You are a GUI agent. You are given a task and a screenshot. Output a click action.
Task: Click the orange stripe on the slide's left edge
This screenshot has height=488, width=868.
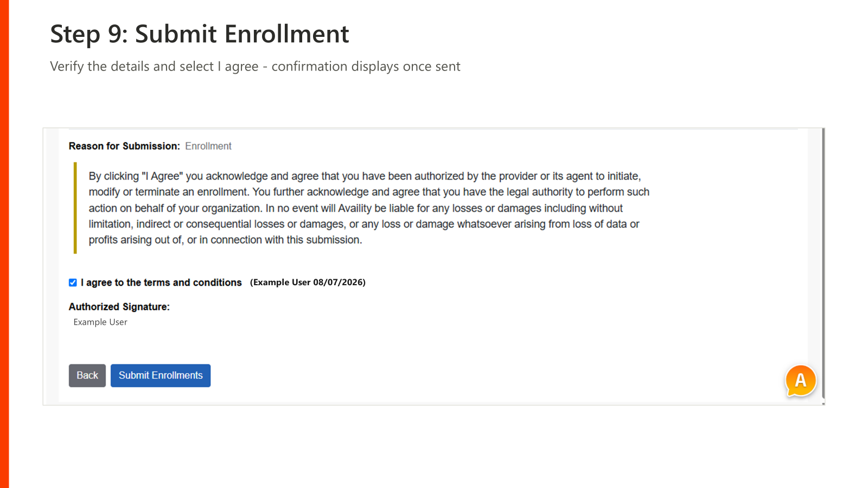click(x=4, y=244)
